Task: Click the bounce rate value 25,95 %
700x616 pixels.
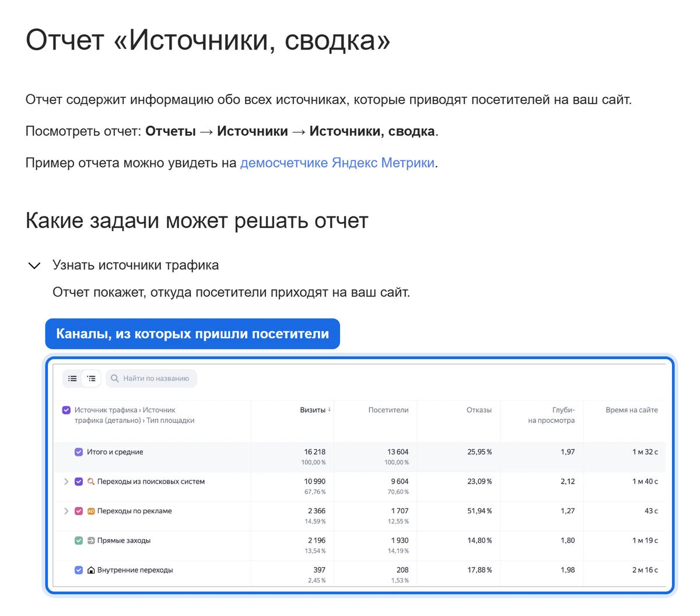Action: click(480, 452)
